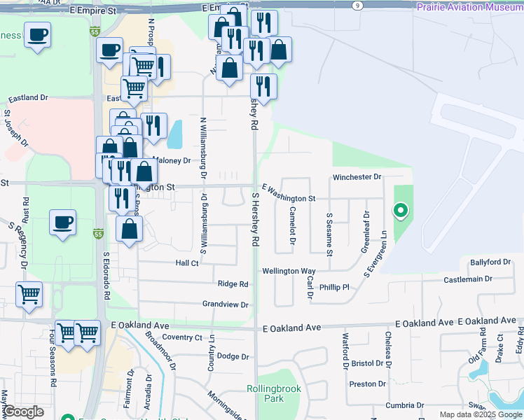Click the Rollingbrook Park label
524x420 pixels.
pos(274,393)
